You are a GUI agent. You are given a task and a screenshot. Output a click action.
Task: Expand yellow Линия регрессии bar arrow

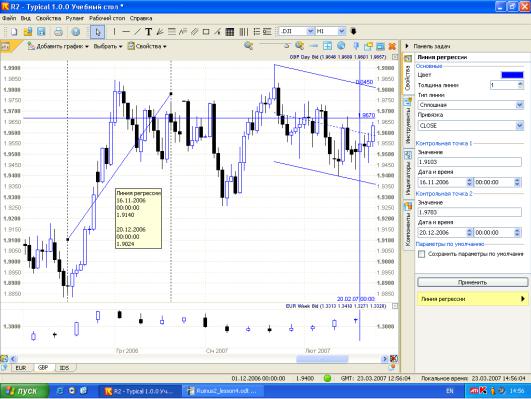(523, 299)
